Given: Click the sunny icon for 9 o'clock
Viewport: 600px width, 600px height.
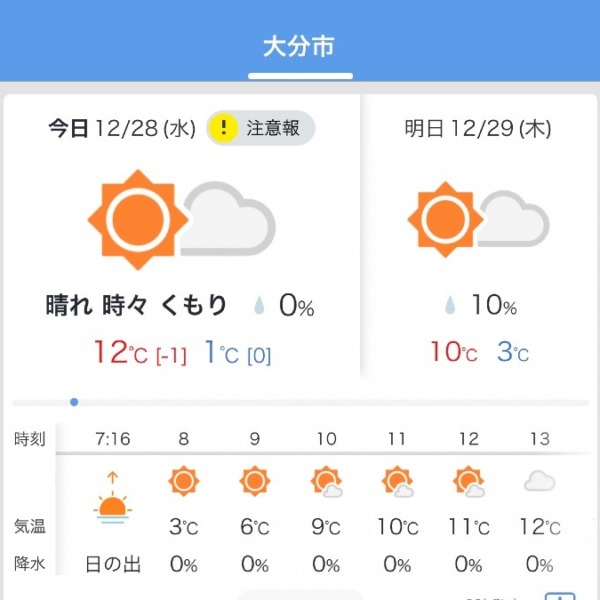Looking at the screenshot, I should tap(255, 481).
